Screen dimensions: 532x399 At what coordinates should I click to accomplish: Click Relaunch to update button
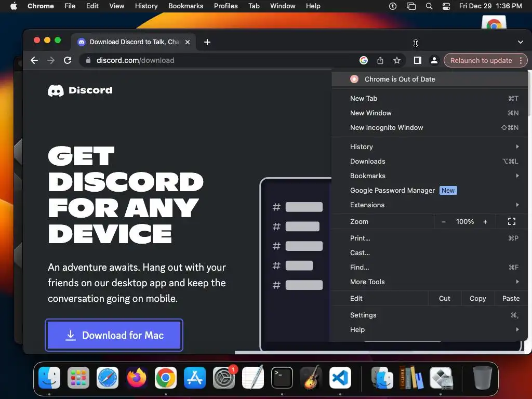coord(481,60)
